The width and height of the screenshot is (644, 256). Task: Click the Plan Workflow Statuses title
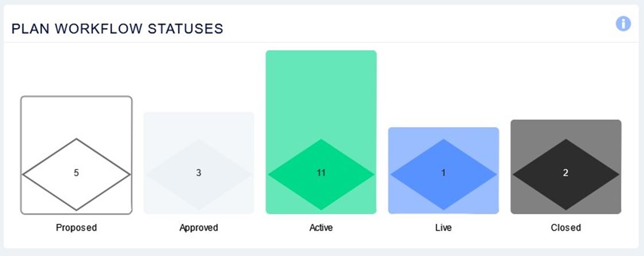coord(118,29)
